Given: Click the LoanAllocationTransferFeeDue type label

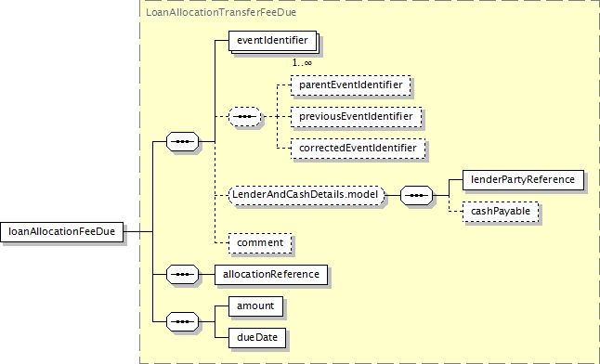Looking at the screenshot, I should (x=221, y=12).
